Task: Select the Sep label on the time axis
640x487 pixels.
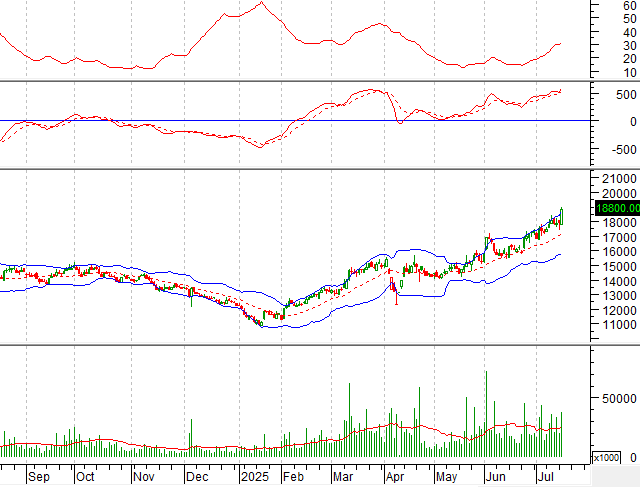Action: tap(38, 478)
